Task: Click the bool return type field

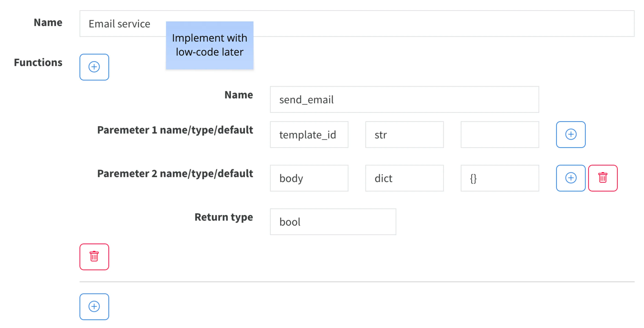Action: 333,221
